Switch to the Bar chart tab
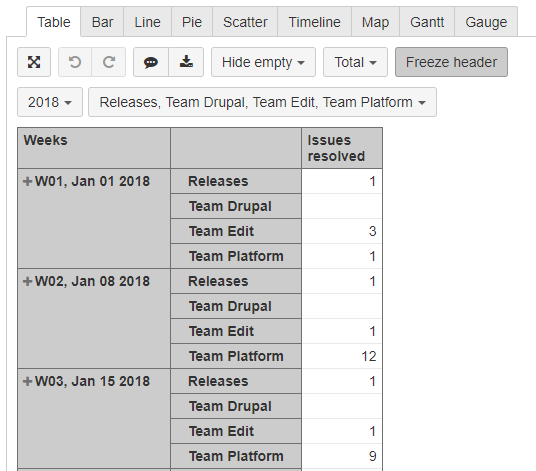The image size is (536, 471). (x=102, y=22)
